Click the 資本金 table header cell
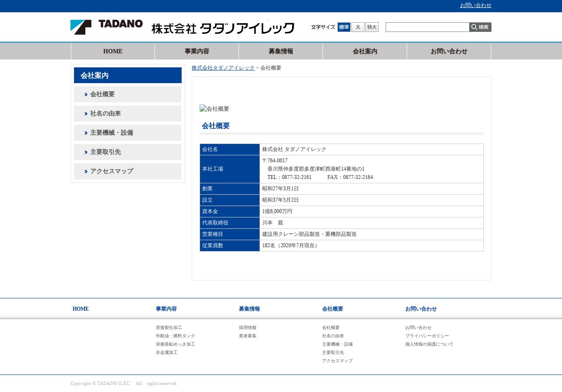The width and height of the screenshot is (562, 392). 230,211
